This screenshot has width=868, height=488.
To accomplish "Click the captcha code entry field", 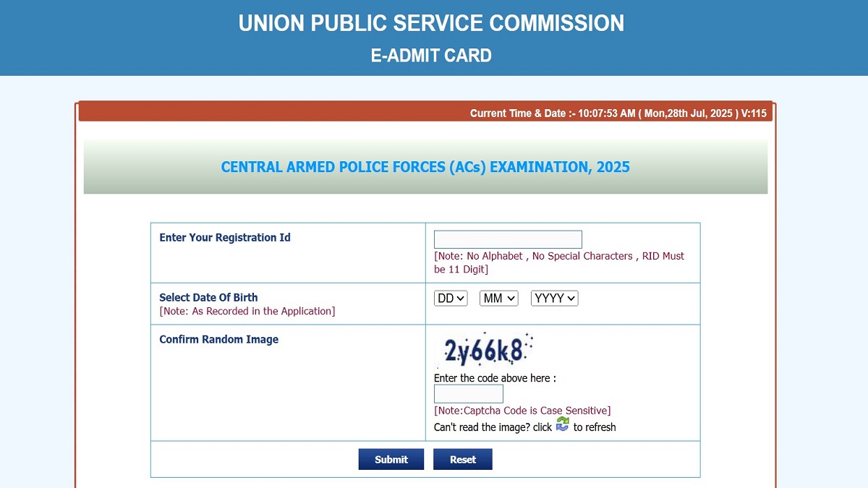I will [468, 394].
